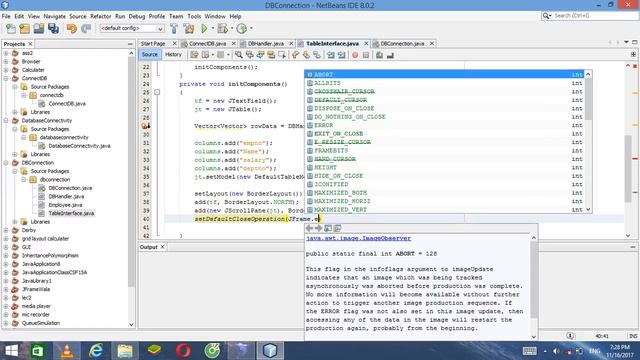Click the Redo toolbar icon
This screenshot has width=640, height=360.
pyautogui.click(x=86, y=29)
